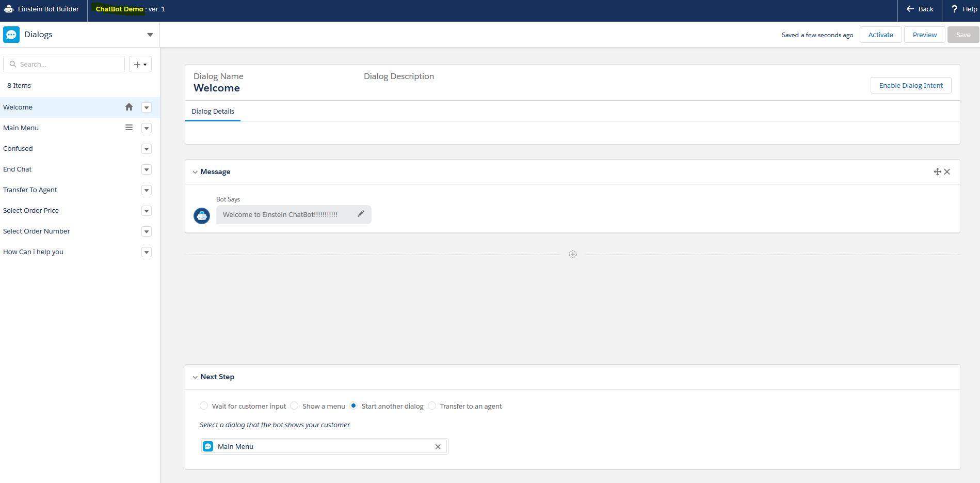Click the Back arrow icon

(x=910, y=9)
